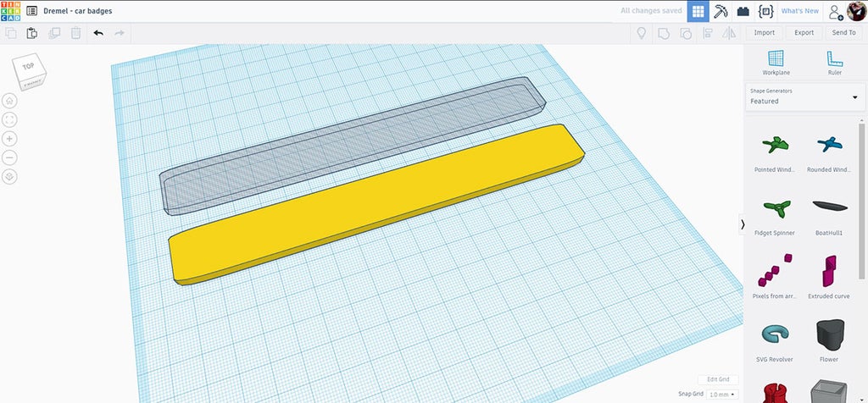The height and width of the screenshot is (403, 868).
Task: Open the designs list icon
Action: click(31, 10)
